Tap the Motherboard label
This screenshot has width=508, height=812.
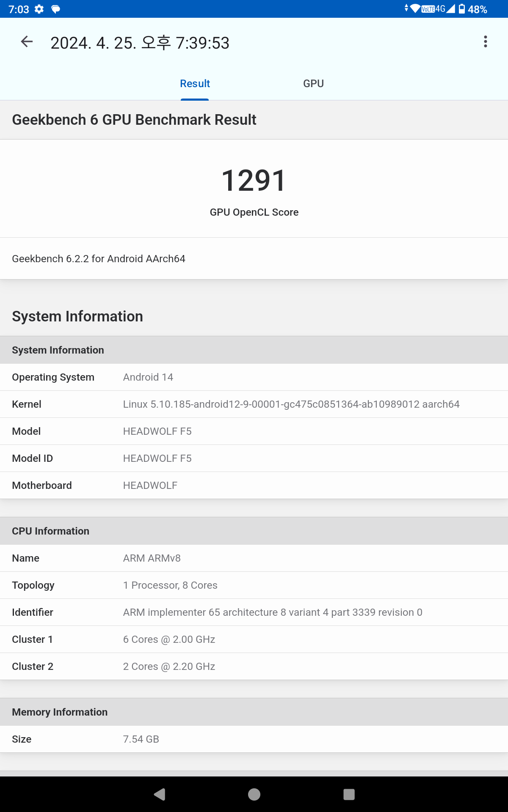click(x=42, y=486)
